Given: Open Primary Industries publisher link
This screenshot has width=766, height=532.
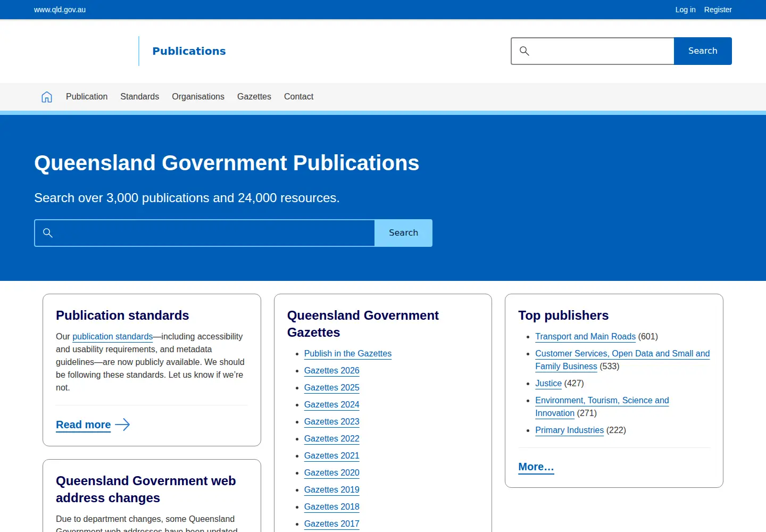Looking at the screenshot, I should 569,430.
